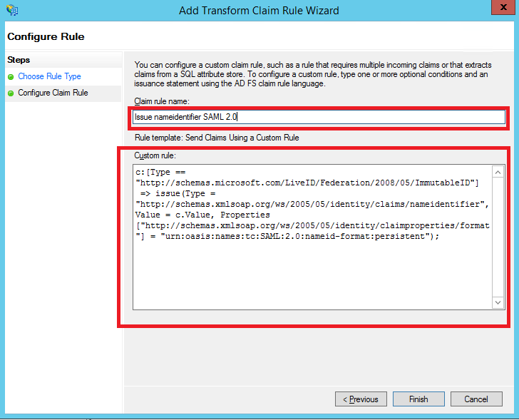The image size is (519, 420).
Task: Click the nameid-format:persistent line in the rule
Action: coord(287,236)
